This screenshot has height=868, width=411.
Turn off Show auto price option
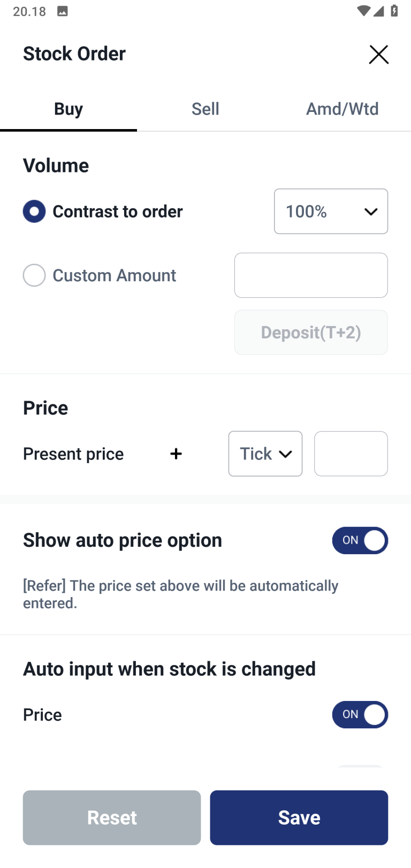coord(360,540)
